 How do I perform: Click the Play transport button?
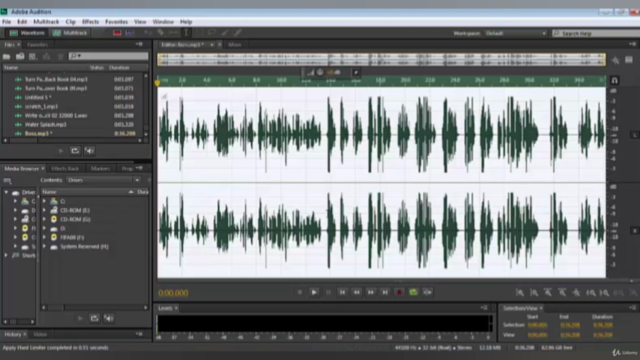coord(314,292)
